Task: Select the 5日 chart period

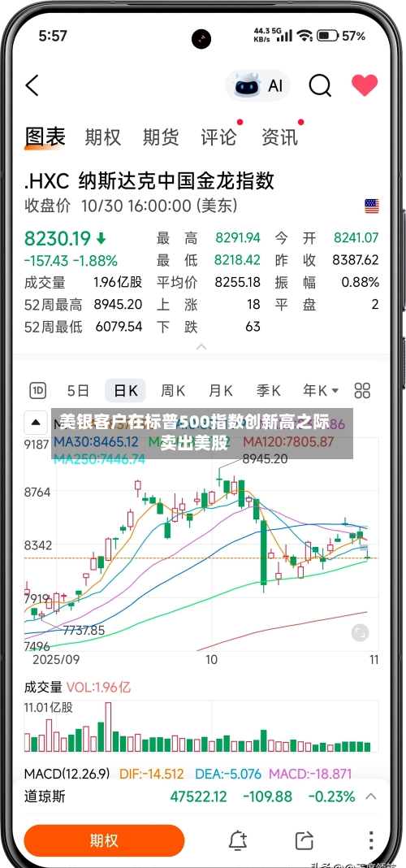Action: point(79,391)
